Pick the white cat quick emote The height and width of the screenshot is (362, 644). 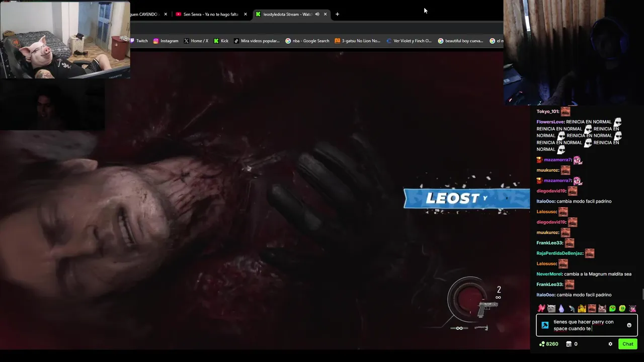point(551,308)
